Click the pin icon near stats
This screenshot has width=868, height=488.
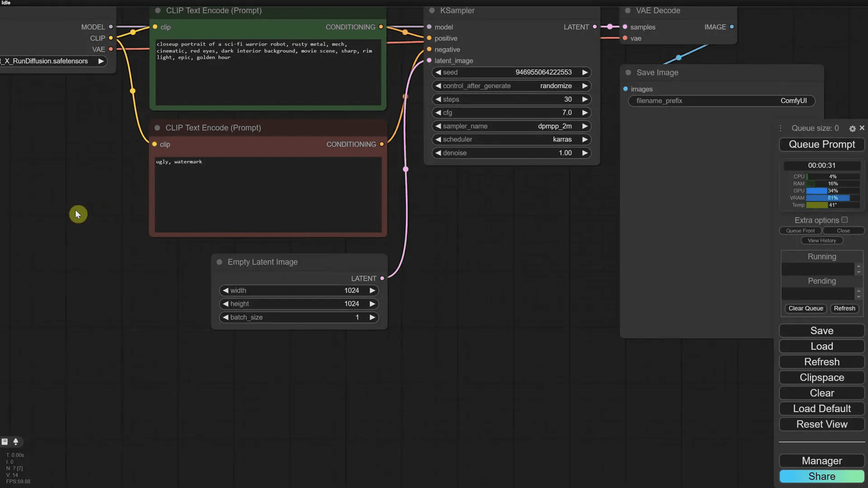(16, 441)
